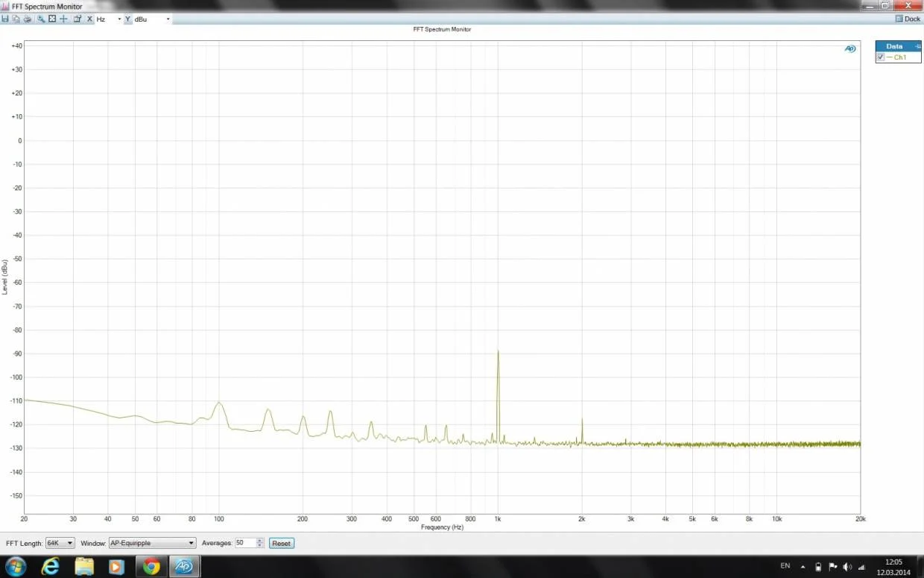Select the zoom magnifier tool
The width and height of the screenshot is (924, 578).
pos(41,19)
